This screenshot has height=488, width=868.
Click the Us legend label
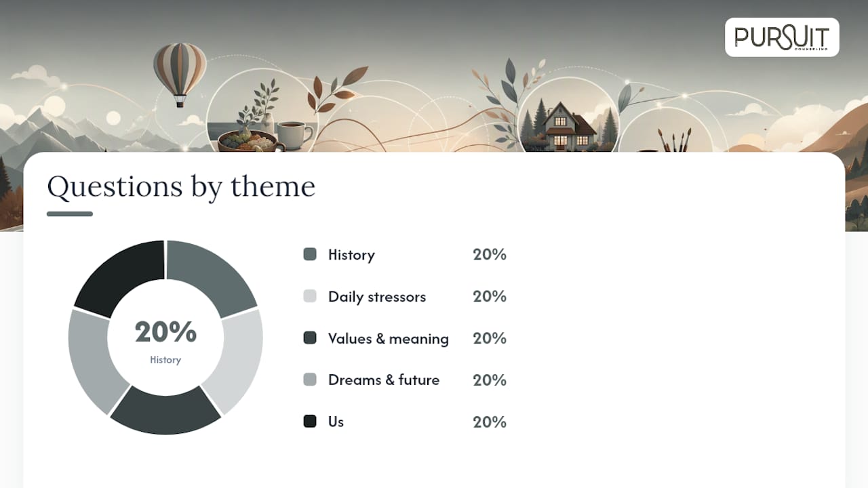(x=336, y=422)
